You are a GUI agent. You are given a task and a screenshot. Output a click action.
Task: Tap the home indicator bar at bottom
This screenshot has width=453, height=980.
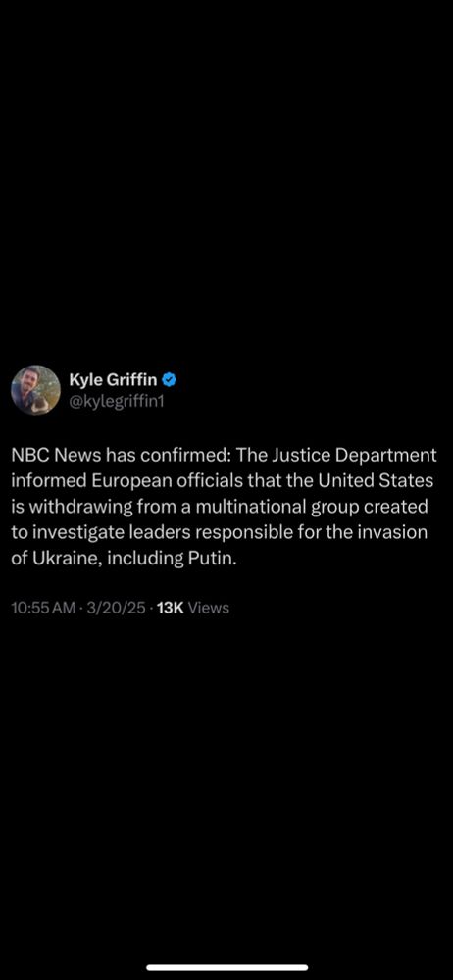[x=226, y=967]
